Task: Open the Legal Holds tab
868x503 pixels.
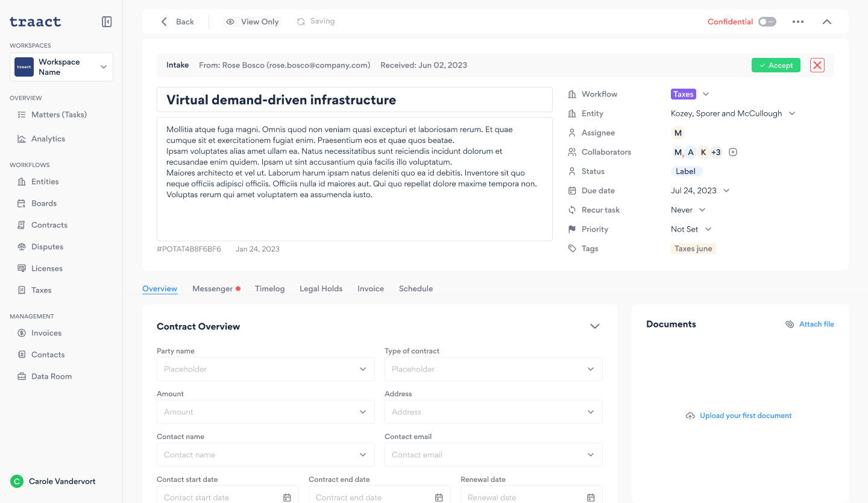Action: pos(321,289)
